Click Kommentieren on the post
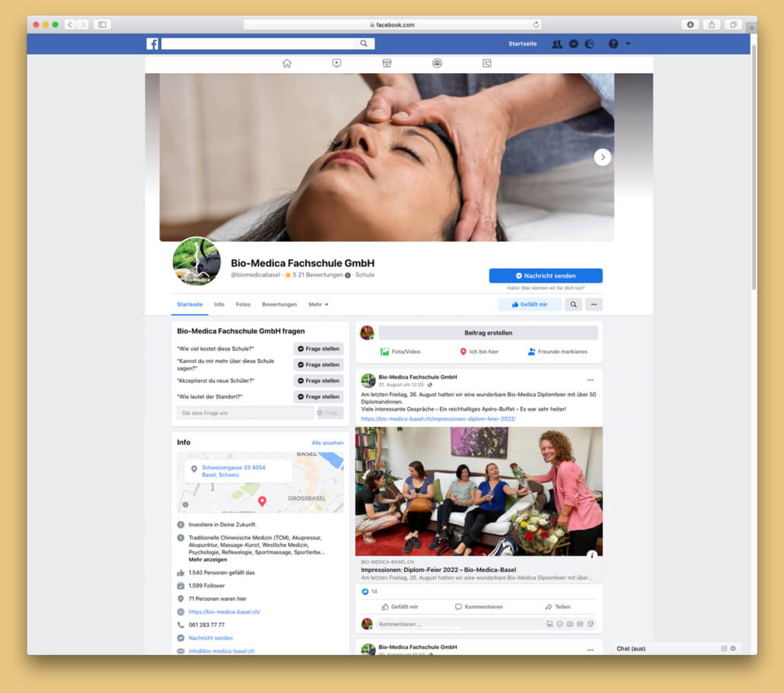The width and height of the screenshot is (784, 693). pos(479,606)
